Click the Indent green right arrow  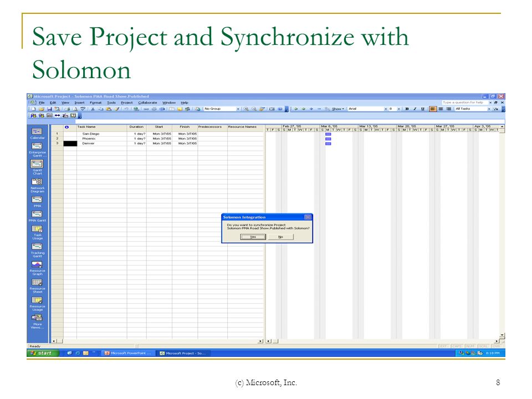pyautogui.click(x=304, y=109)
